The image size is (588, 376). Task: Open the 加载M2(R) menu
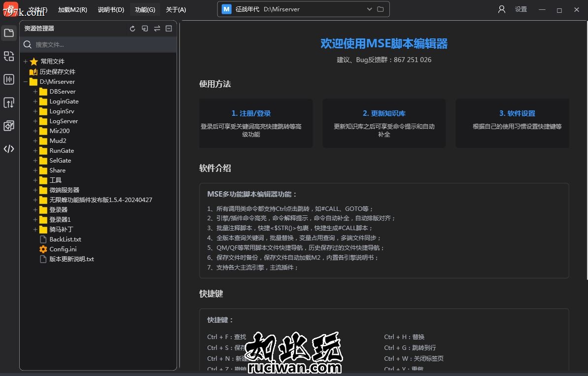coord(72,9)
